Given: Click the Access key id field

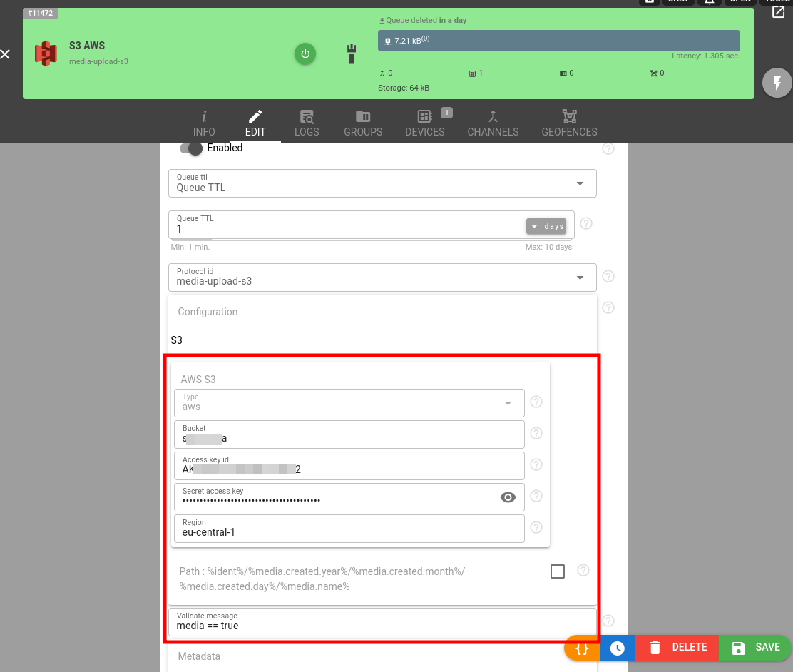Looking at the screenshot, I should click(x=349, y=466).
